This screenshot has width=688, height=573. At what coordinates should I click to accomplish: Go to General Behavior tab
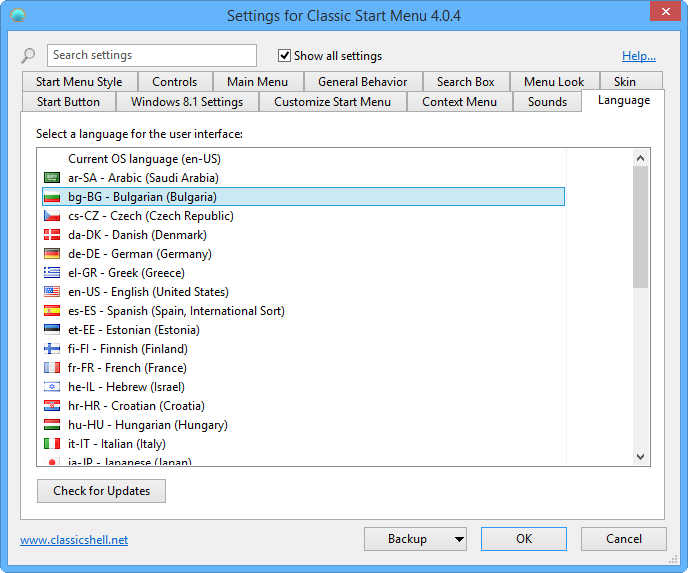tap(362, 82)
